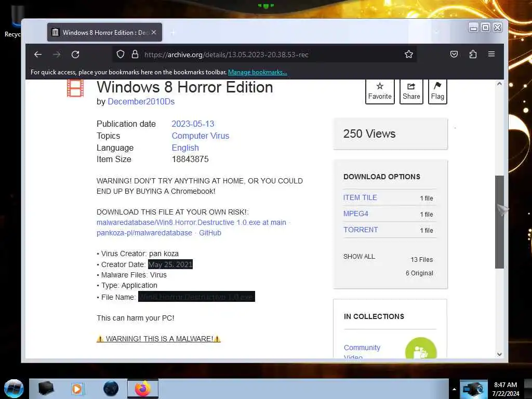
Task: Reload the archive.org page
Action: [x=75, y=54]
